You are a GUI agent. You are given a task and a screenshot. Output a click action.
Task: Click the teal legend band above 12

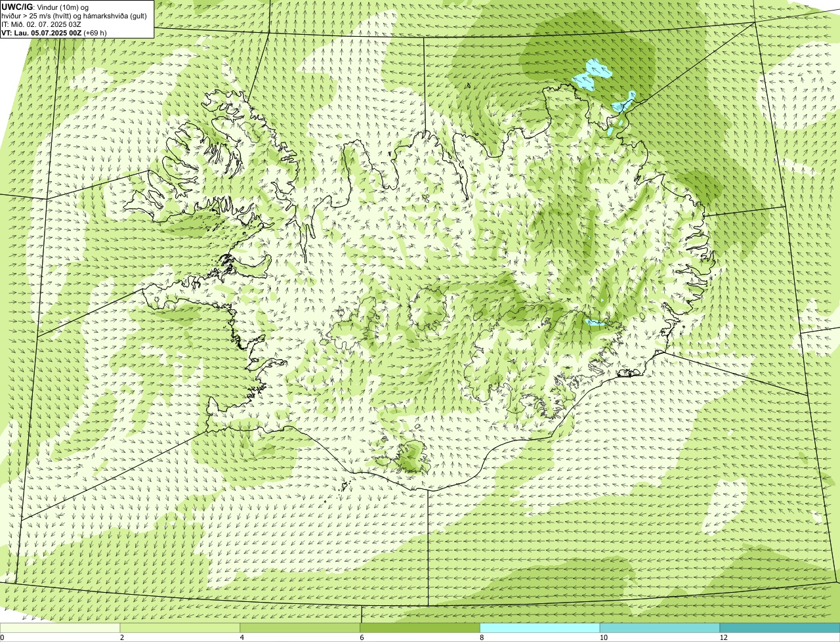(780, 628)
